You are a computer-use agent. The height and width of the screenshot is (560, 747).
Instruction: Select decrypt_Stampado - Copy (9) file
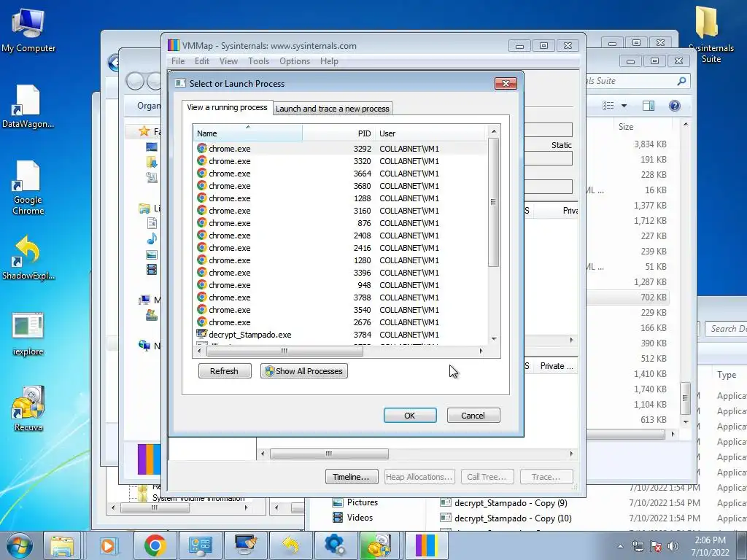click(x=503, y=503)
